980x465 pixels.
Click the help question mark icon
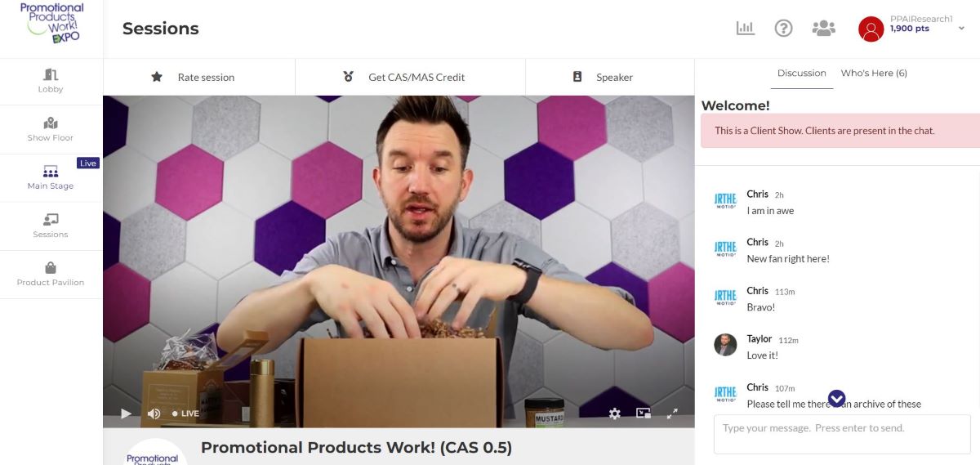click(x=783, y=29)
